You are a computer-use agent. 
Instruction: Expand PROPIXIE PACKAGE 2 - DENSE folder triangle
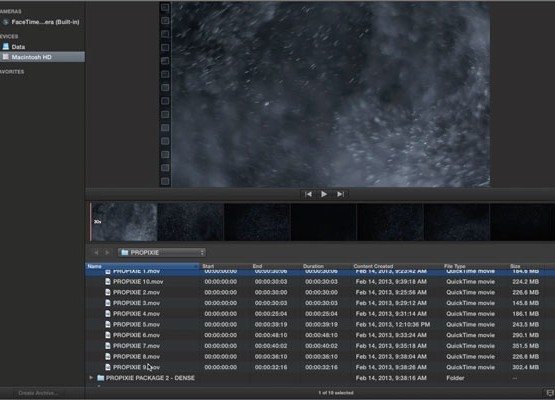pyautogui.click(x=91, y=378)
